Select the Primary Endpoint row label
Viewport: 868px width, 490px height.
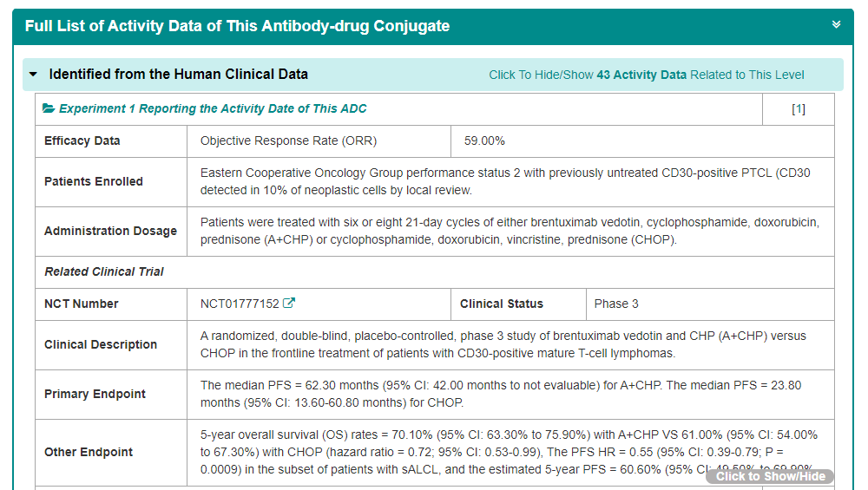[95, 394]
